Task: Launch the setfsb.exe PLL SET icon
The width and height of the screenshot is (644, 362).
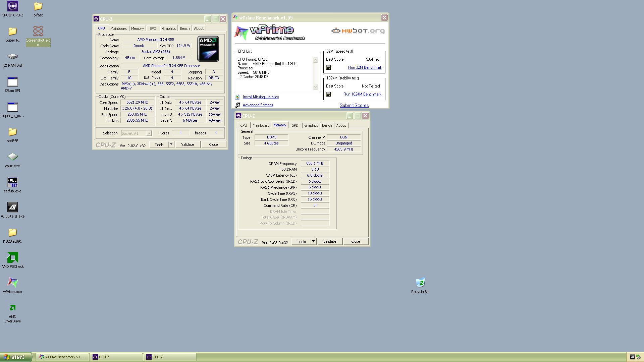Action: click(x=12, y=185)
